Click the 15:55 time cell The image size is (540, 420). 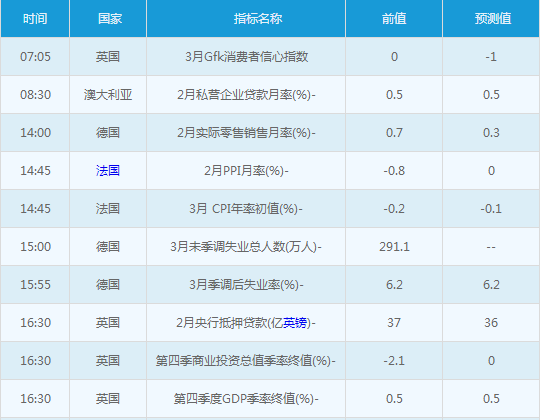coord(35,285)
